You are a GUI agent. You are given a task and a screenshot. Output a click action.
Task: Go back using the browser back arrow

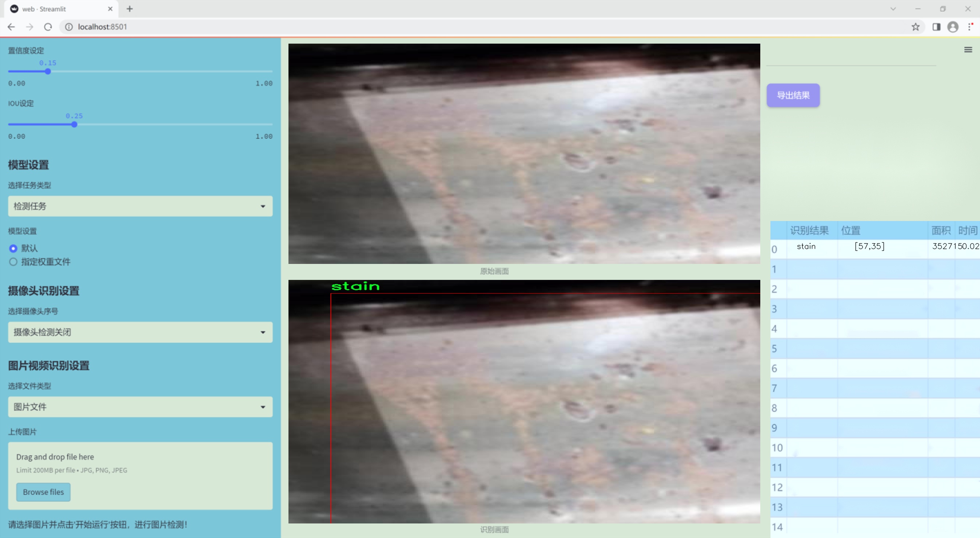[11, 27]
